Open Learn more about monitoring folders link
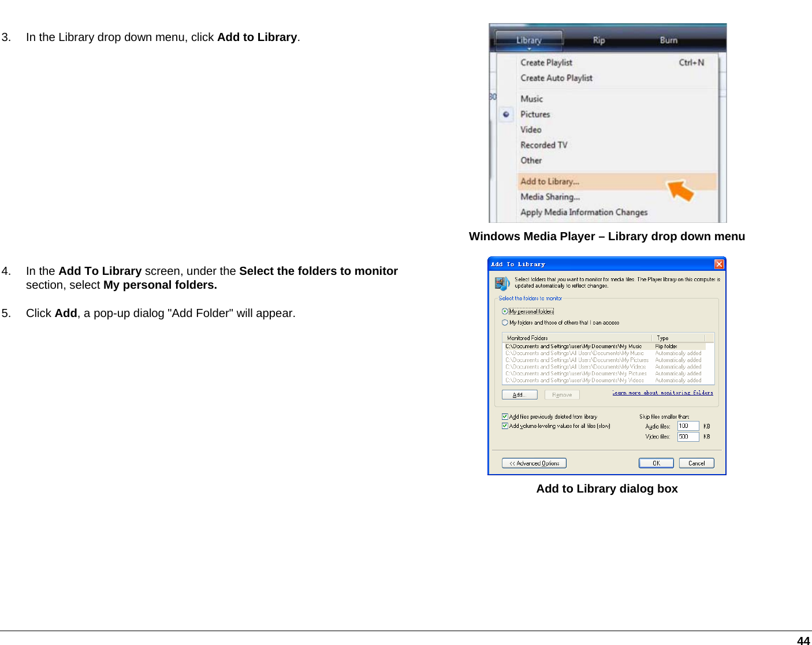This screenshot has width=812, height=645. coord(662,393)
